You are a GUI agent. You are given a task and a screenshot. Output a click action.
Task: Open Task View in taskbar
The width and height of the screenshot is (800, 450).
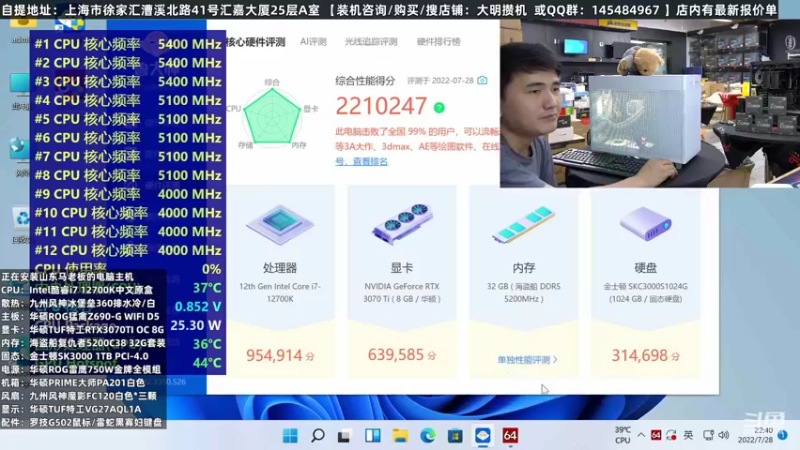click(344, 436)
